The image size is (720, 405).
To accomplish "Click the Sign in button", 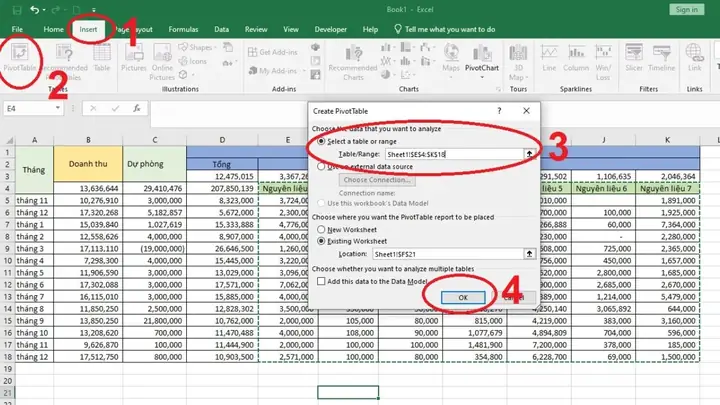I will (686, 10).
